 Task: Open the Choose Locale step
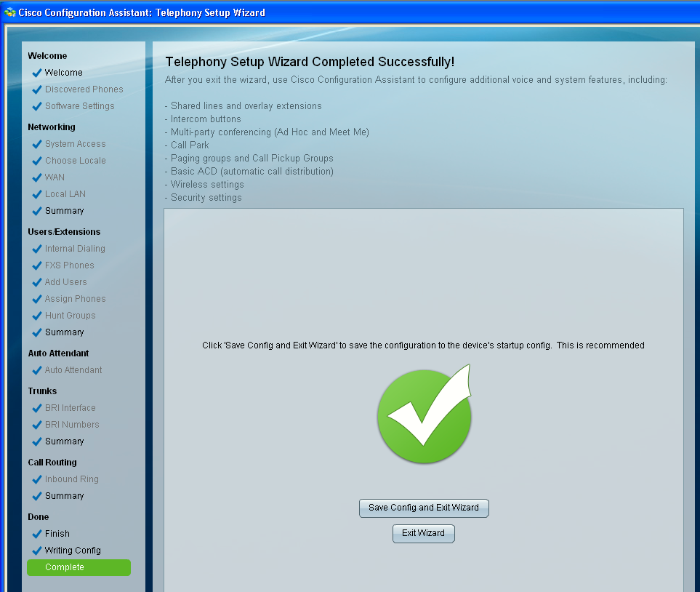pos(75,161)
